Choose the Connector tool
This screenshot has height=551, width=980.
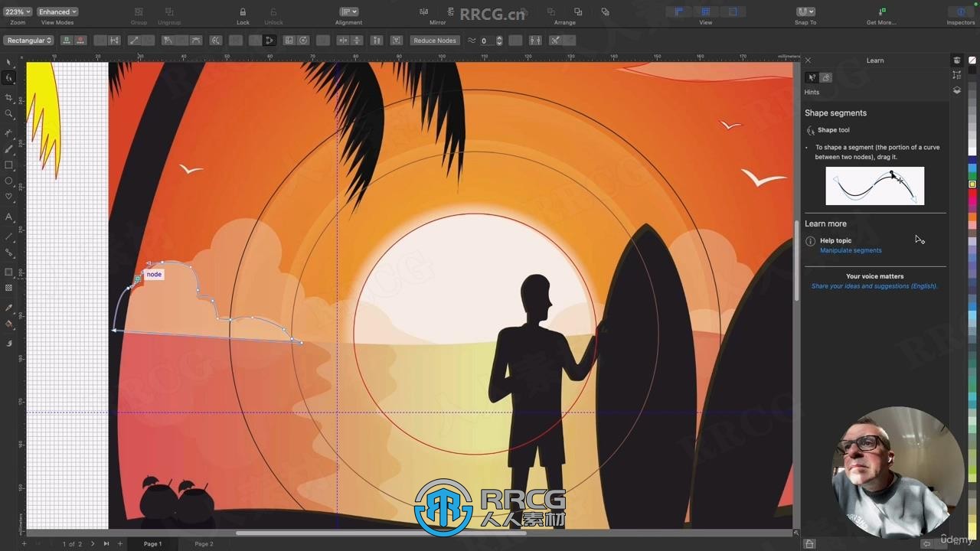[x=9, y=253]
